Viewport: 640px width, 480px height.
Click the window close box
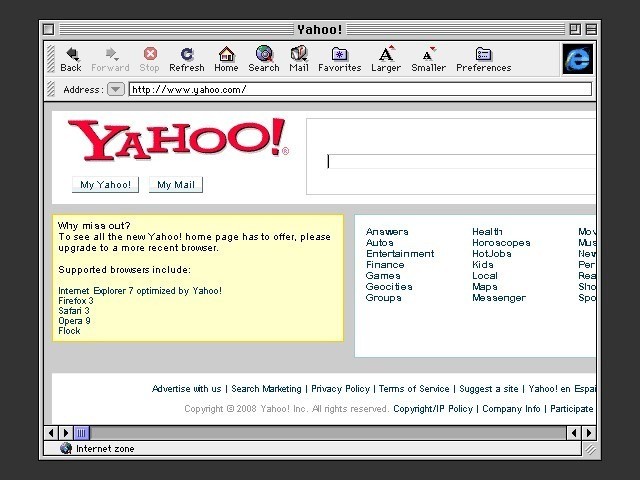49,29
